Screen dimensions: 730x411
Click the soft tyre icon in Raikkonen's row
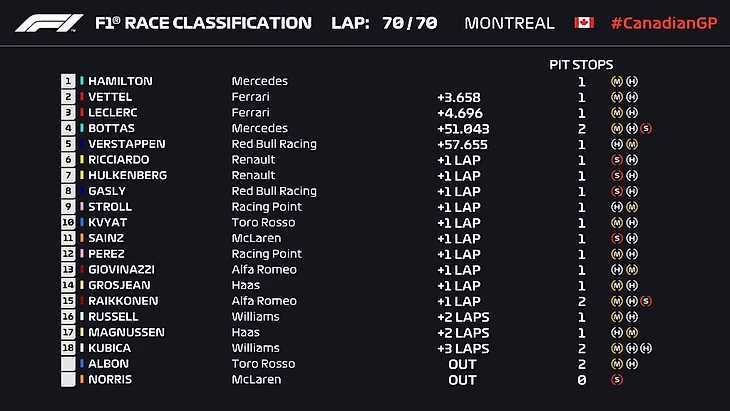coord(647,301)
